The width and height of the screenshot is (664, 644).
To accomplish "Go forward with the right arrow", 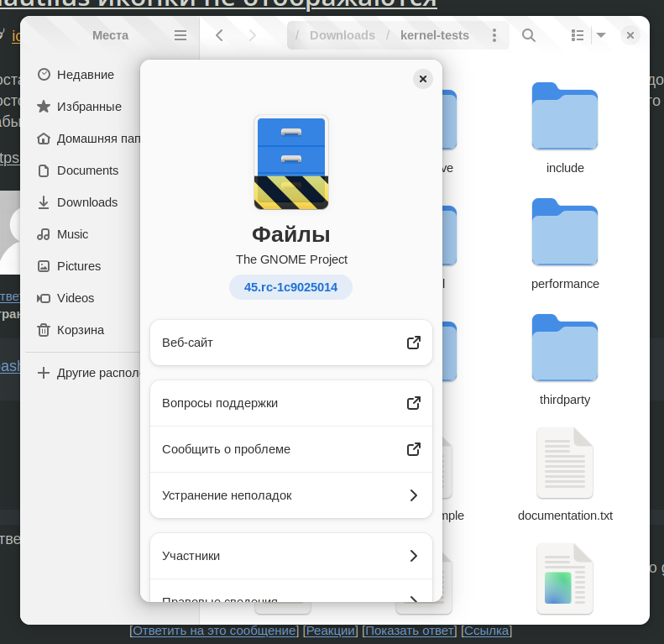I will 253,35.
